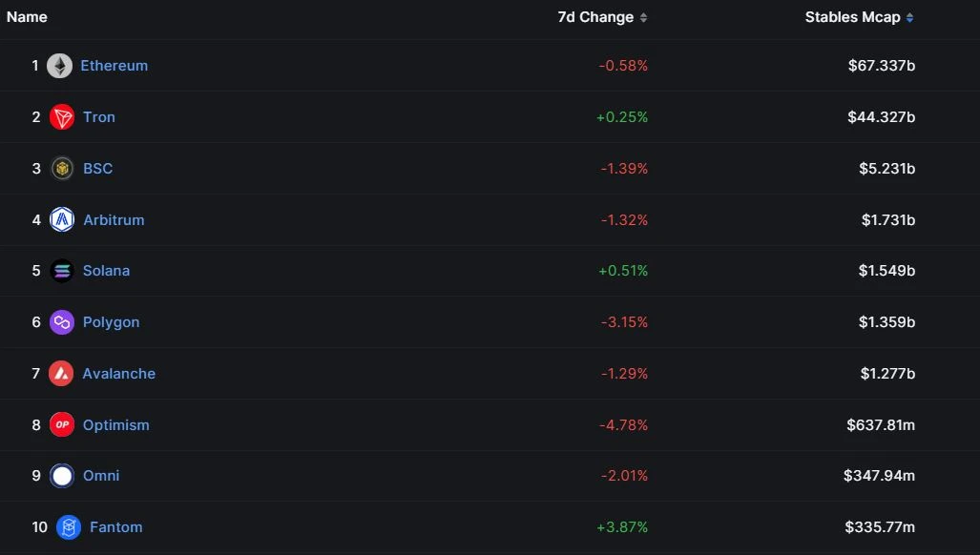Click the red Tron logo icon
The height and width of the screenshot is (555, 980).
pyautogui.click(x=62, y=117)
